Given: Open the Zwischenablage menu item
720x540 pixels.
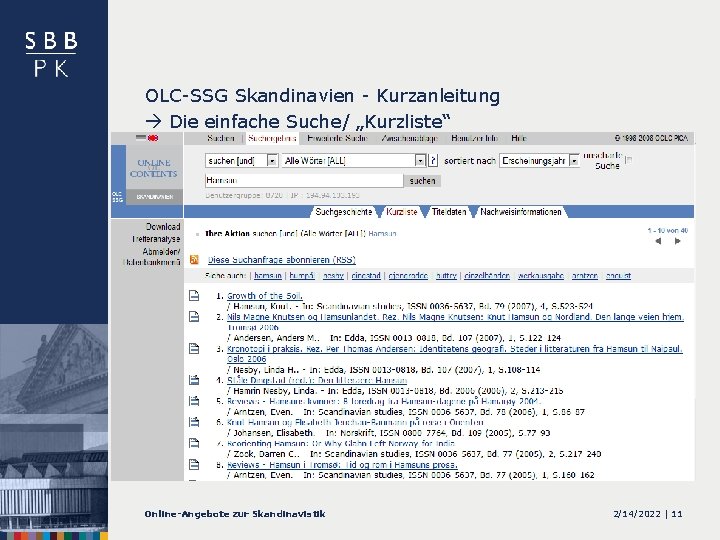Looking at the screenshot, I should pos(409,138).
